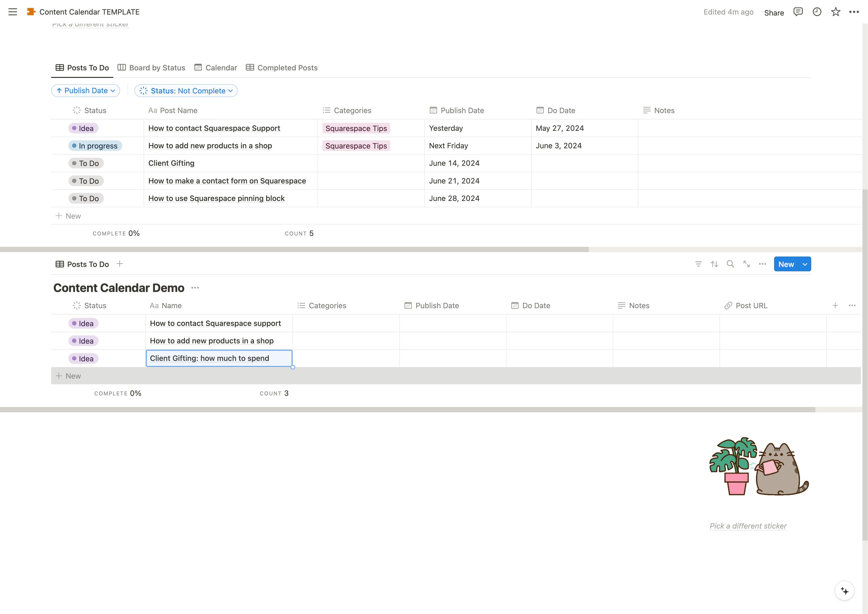Favorite the page with the star icon
The height and width of the screenshot is (614, 868).
pos(835,12)
